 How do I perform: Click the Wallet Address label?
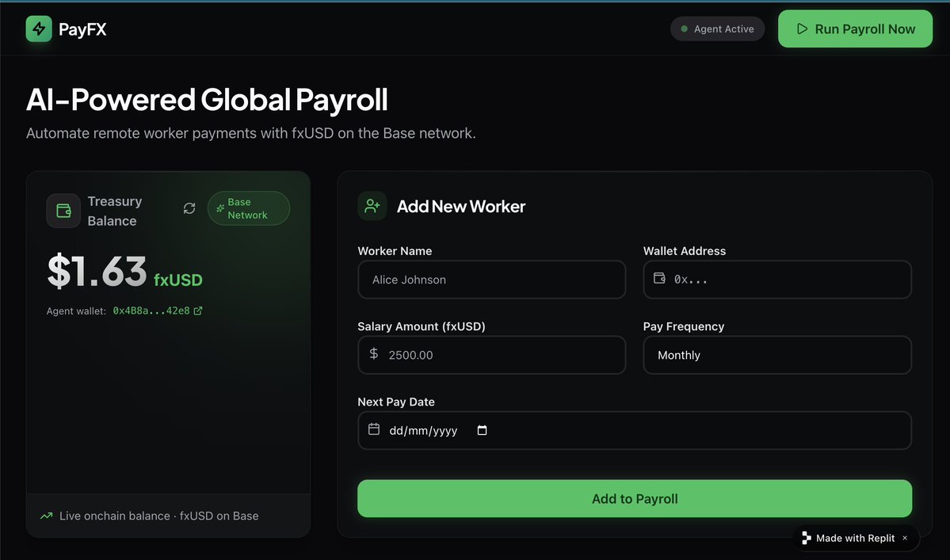[x=684, y=250]
